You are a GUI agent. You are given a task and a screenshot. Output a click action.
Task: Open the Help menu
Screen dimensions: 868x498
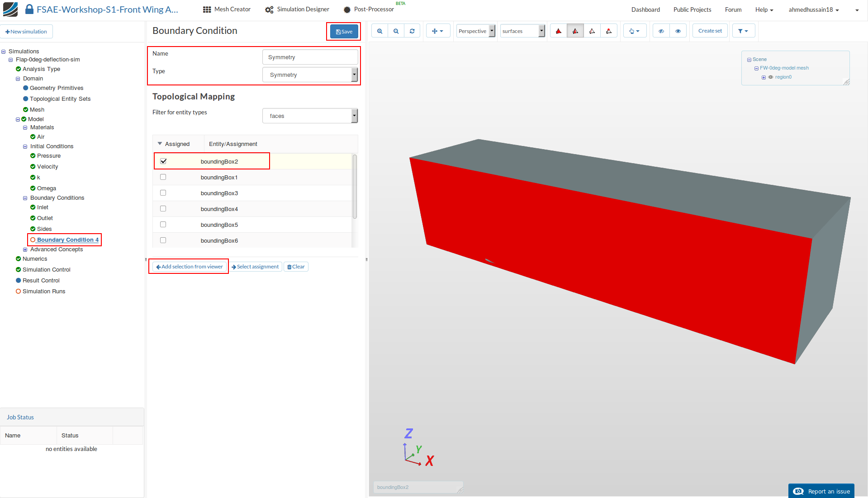[x=764, y=9]
